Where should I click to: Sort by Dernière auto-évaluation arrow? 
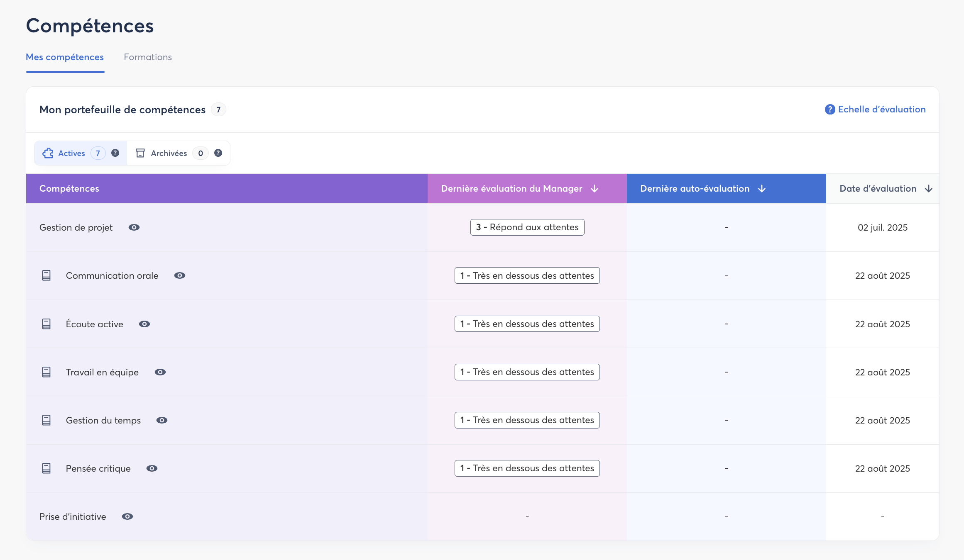pyautogui.click(x=762, y=189)
